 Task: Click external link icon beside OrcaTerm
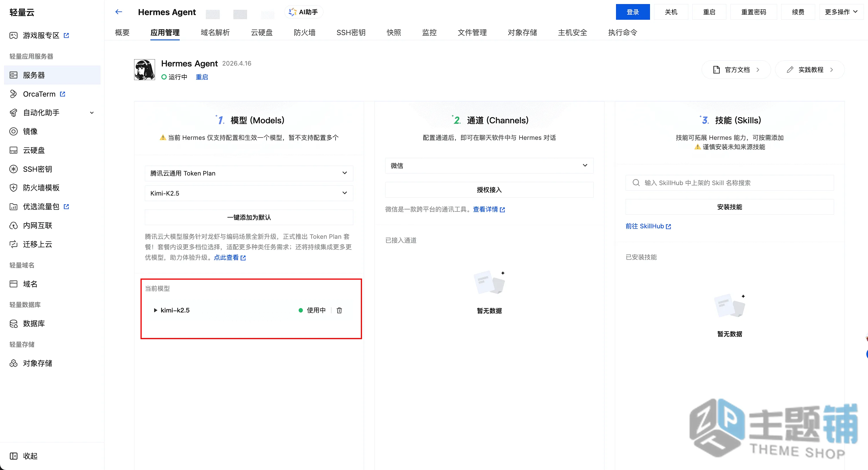click(x=62, y=94)
